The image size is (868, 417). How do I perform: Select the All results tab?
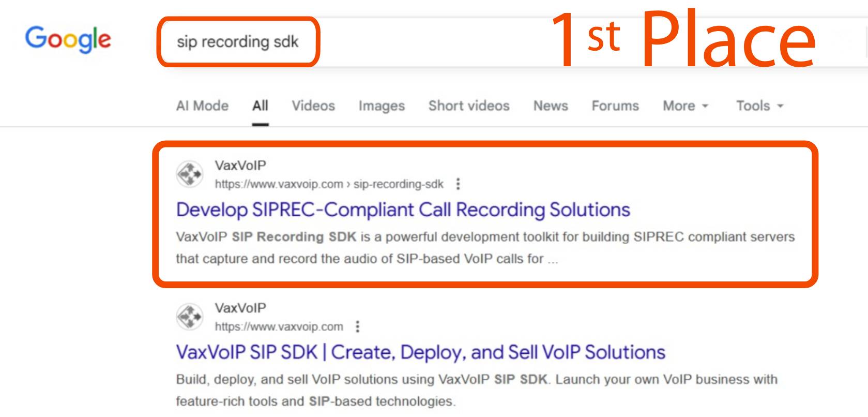(260, 106)
